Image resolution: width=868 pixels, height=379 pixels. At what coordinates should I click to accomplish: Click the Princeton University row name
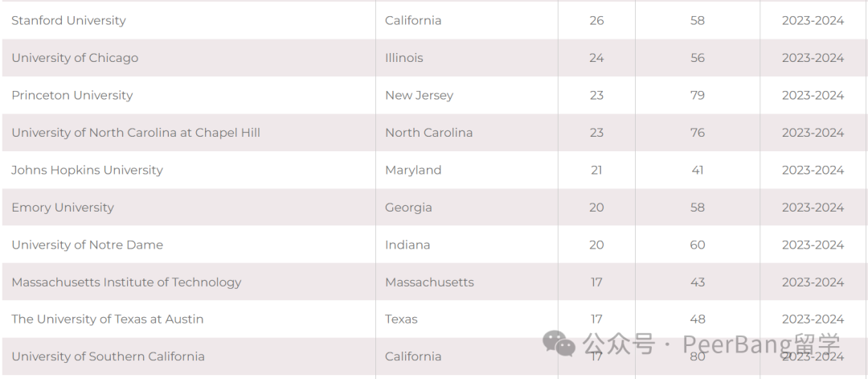point(72,95)
